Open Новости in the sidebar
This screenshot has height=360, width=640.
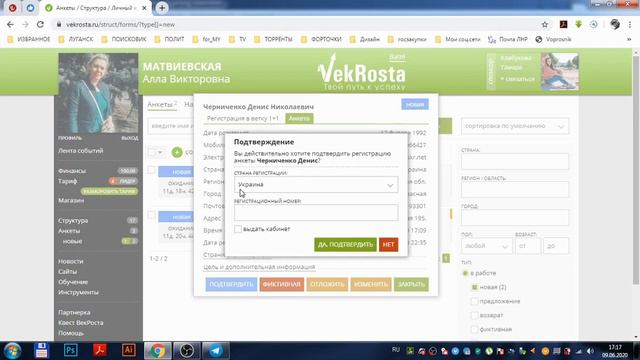[71, 261]
